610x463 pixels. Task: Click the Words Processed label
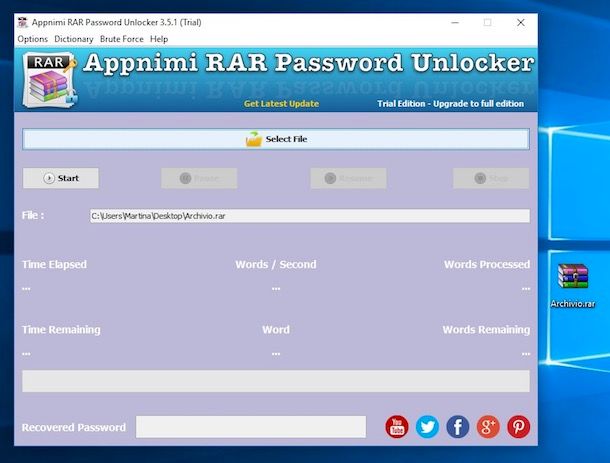tap(487, 265)
